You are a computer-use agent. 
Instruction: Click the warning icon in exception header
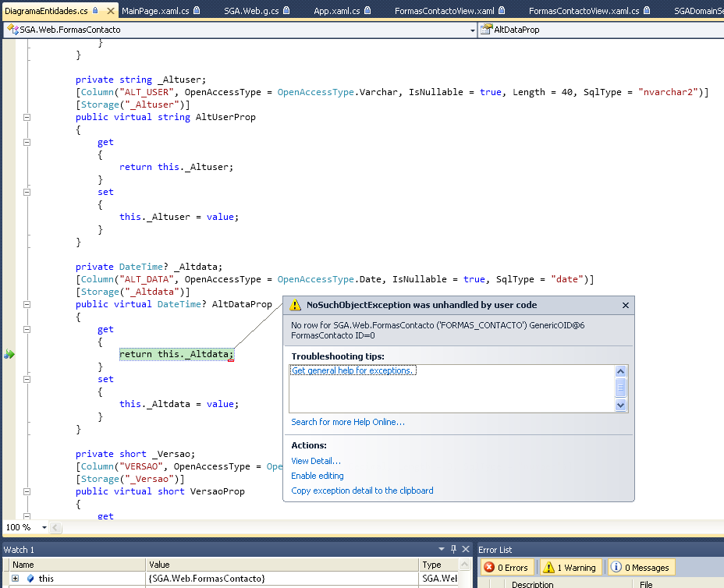click(x=296, y=305)
